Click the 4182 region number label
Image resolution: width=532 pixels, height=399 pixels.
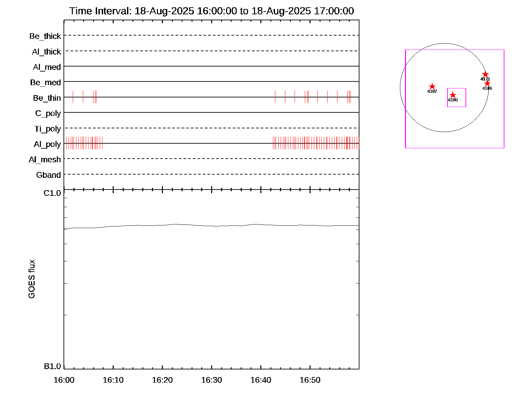[432, 91]
